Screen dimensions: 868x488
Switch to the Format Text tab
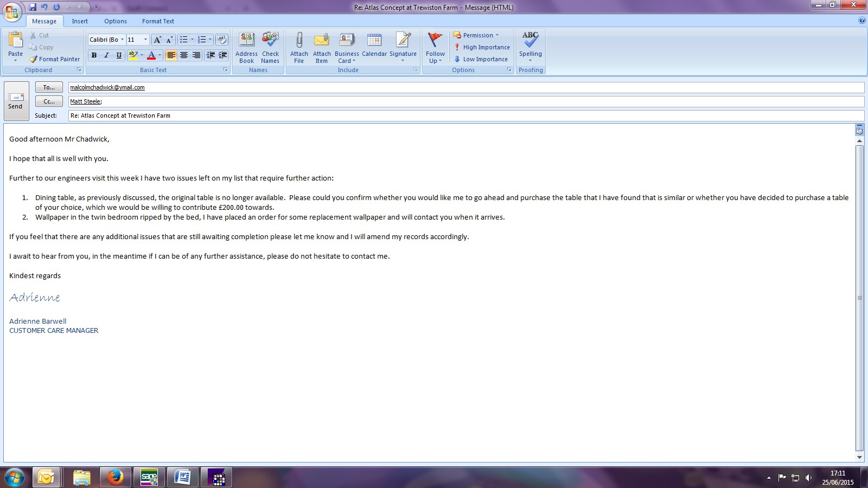158,21
